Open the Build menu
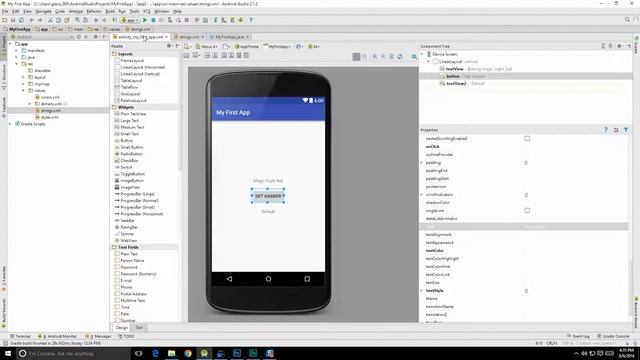The image size is (640, 360). pyautogui.click(x=110, y=11)
